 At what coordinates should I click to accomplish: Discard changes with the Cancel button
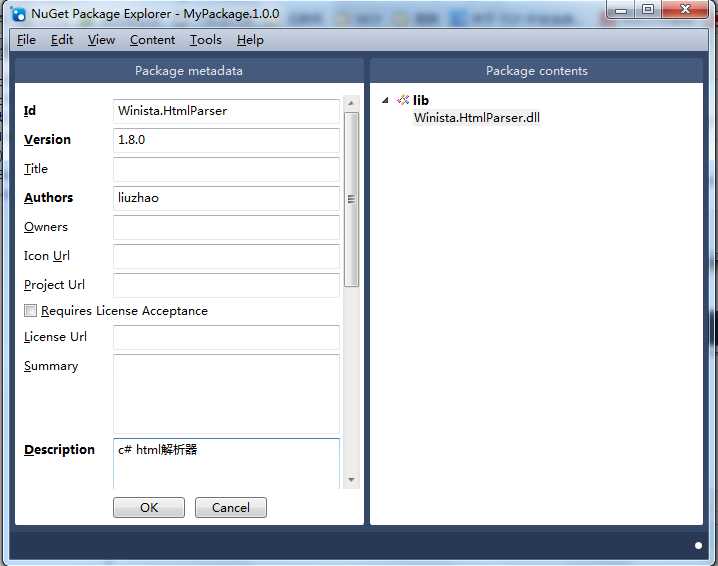231,507
